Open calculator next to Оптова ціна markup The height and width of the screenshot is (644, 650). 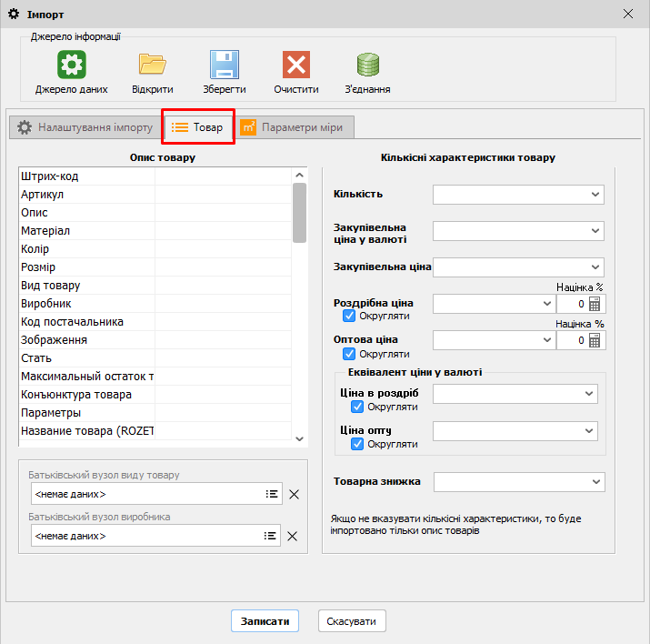[595, 340]
